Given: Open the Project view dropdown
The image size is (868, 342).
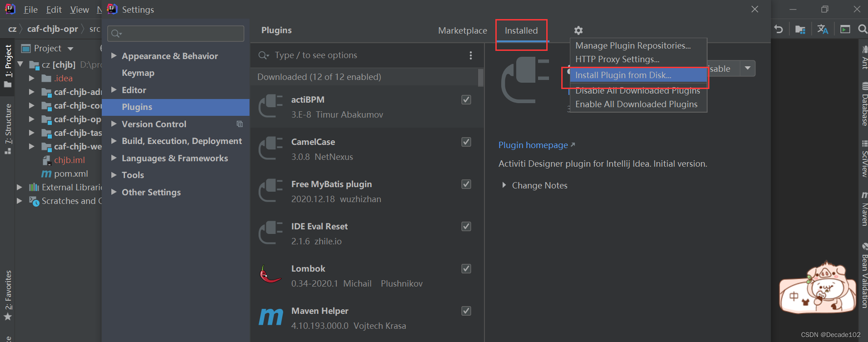Looking at the screenshot, I should pyautogui.click(x=70, y=49).
